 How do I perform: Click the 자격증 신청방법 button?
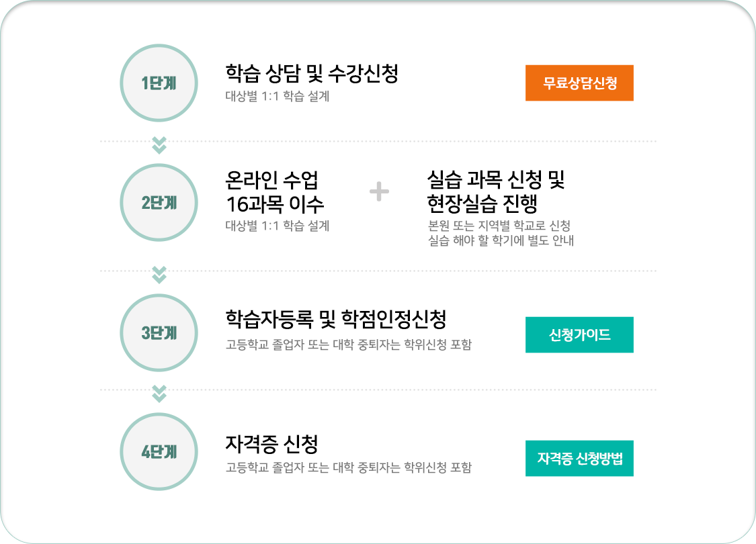[x=579, y=458]
